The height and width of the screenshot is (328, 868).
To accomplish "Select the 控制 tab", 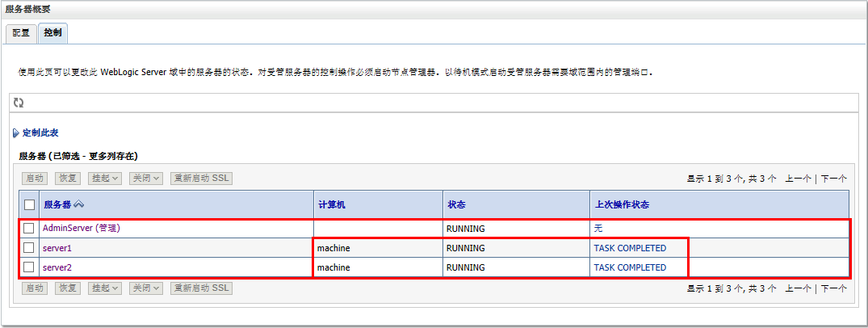I will pos(52,32).
